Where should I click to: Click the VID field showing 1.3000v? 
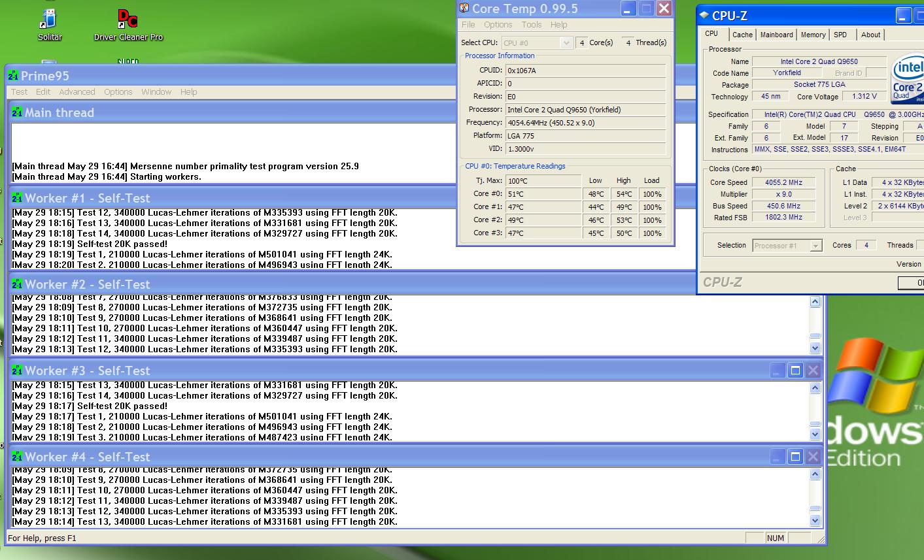[585, 149]
